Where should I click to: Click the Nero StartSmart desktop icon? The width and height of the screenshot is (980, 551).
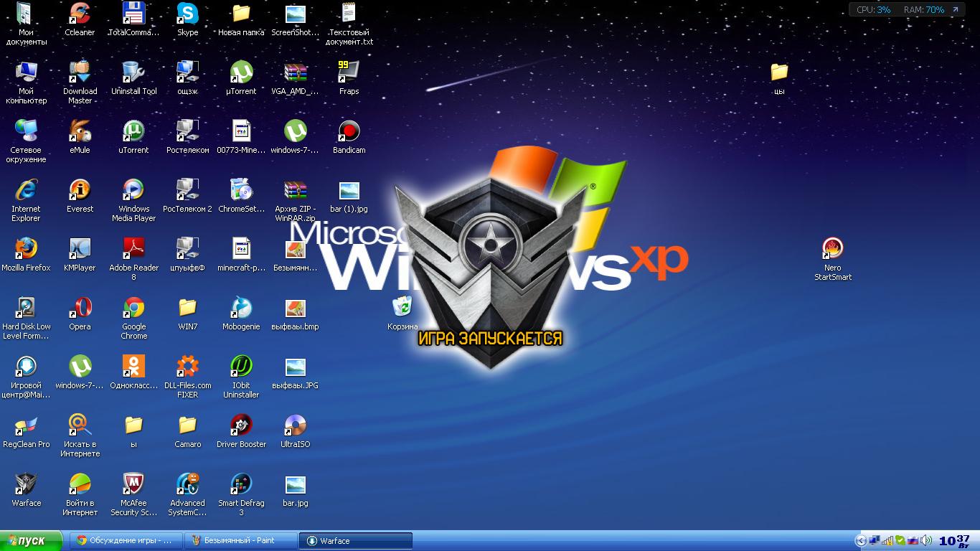pyautogui.click(x=832, y=259)
